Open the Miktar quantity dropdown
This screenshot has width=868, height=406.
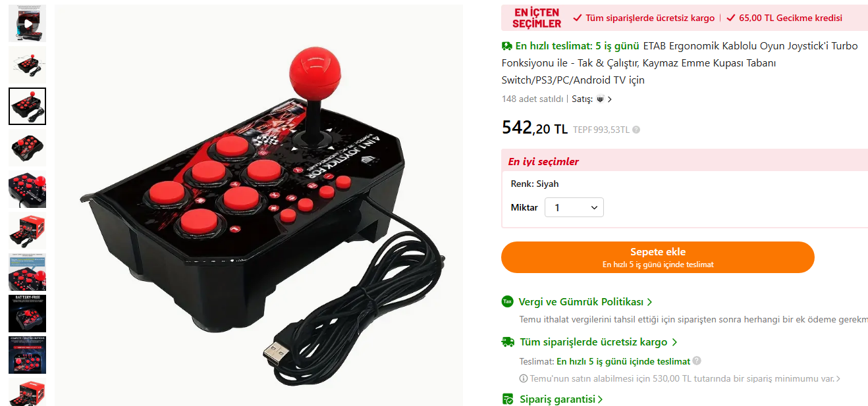pos(574,207)
